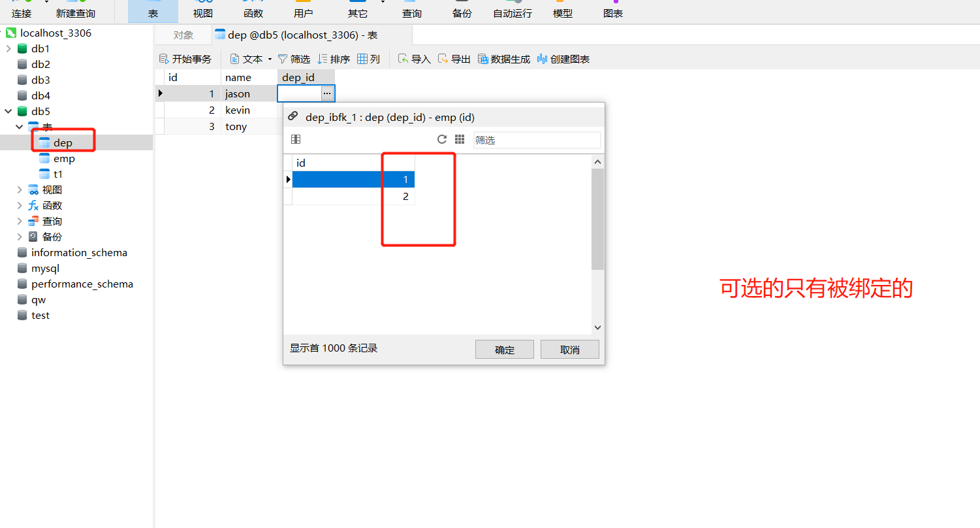Open 备份 from the main toolbar
The image size is (980, 528).
pyautogui.click(x=462, y=11)
